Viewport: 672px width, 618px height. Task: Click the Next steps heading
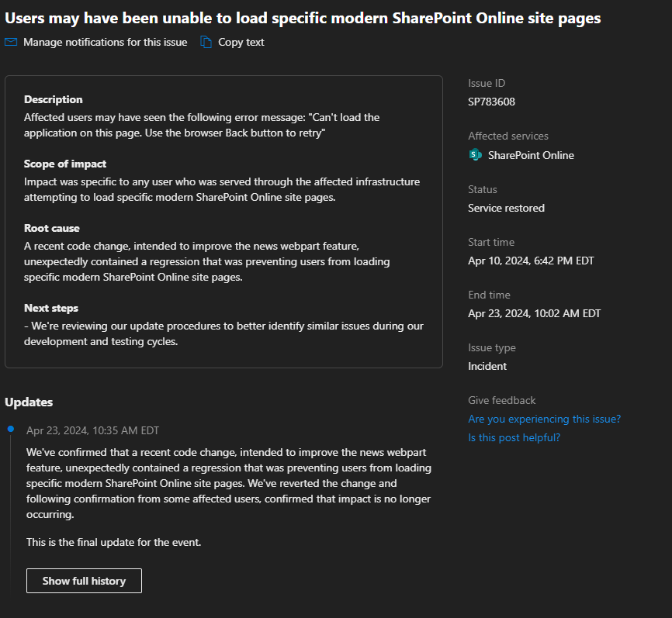pos(51,308)
